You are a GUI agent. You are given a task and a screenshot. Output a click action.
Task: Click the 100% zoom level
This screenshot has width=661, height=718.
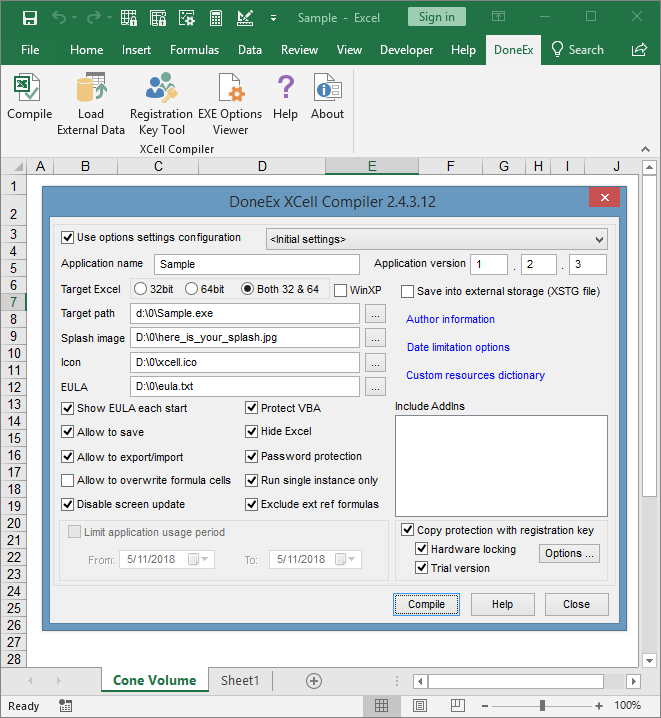(x=628, y=705)
